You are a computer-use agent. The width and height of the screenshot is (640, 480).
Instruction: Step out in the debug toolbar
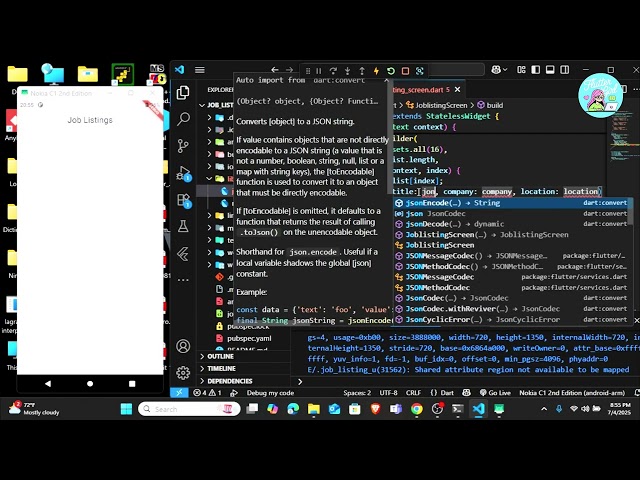[362, 71]
